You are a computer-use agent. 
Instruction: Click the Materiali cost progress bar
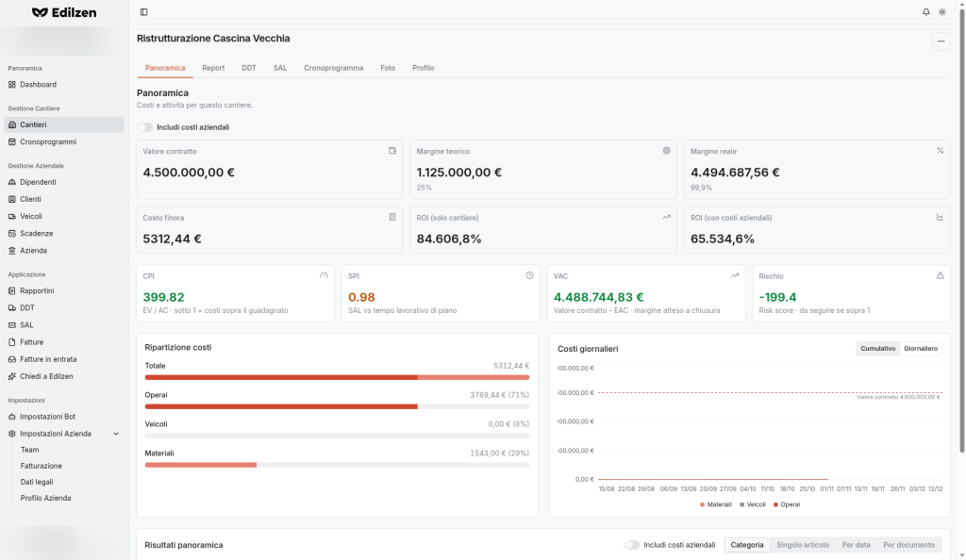pos(337,465)
